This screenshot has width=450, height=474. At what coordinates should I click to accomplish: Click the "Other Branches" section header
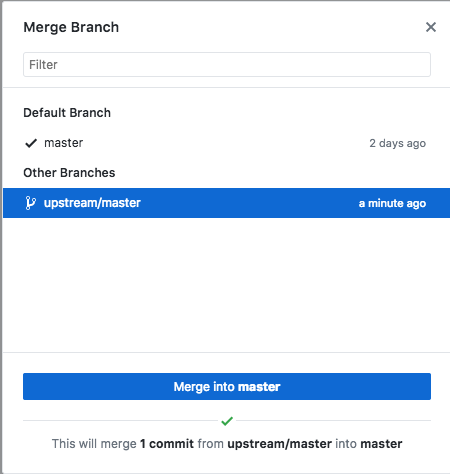pos(69,173)
